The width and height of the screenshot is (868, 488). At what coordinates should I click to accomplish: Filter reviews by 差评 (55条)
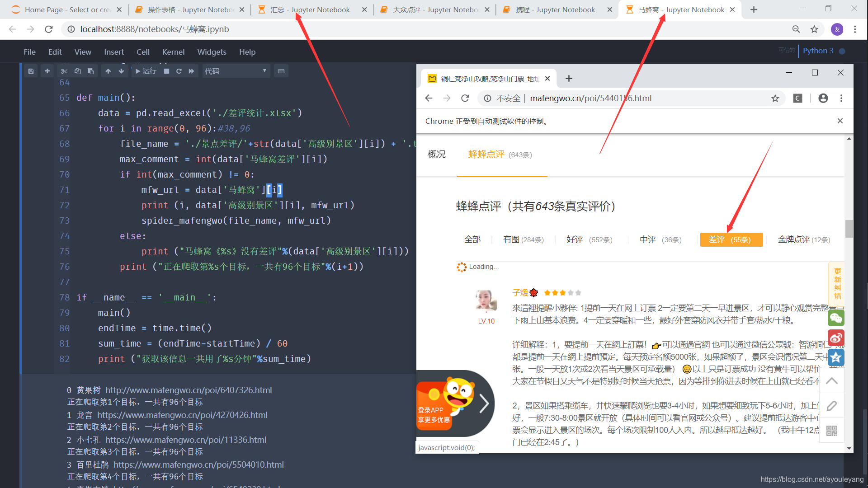(731, 239)
